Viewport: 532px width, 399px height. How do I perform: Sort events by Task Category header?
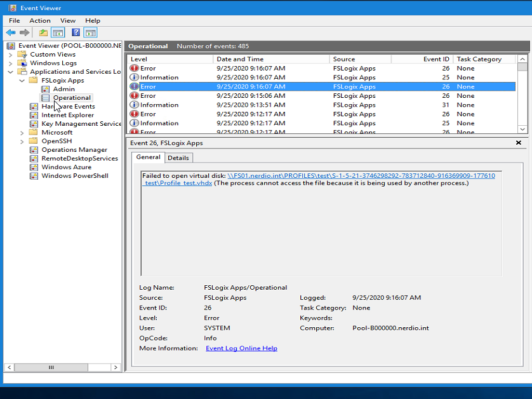coord(484,59)
